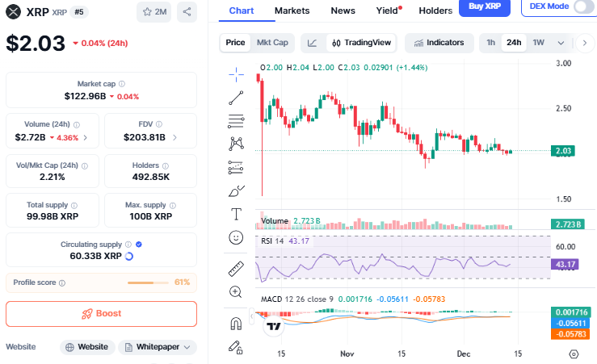Open the Markets tab
597x364 pixels.
tap(292, 10)
